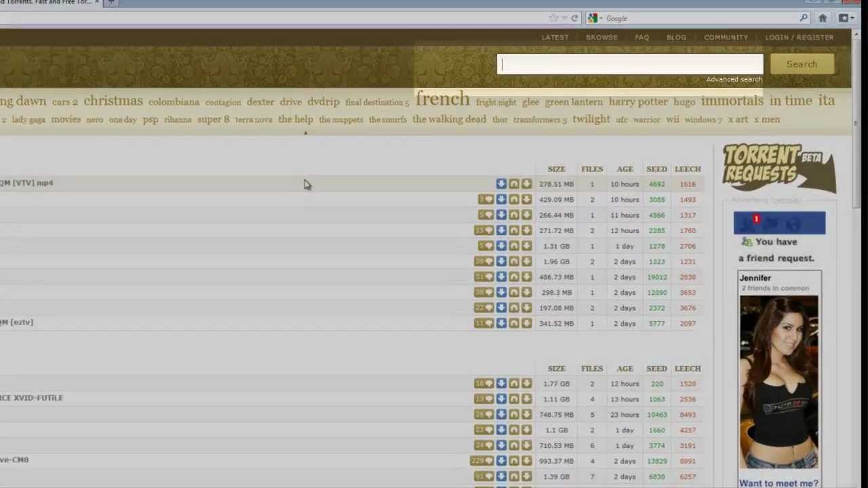Download torrent file for the 278.51 MB row
Viewport: 868px width, 488px height.
click(526, 184)
